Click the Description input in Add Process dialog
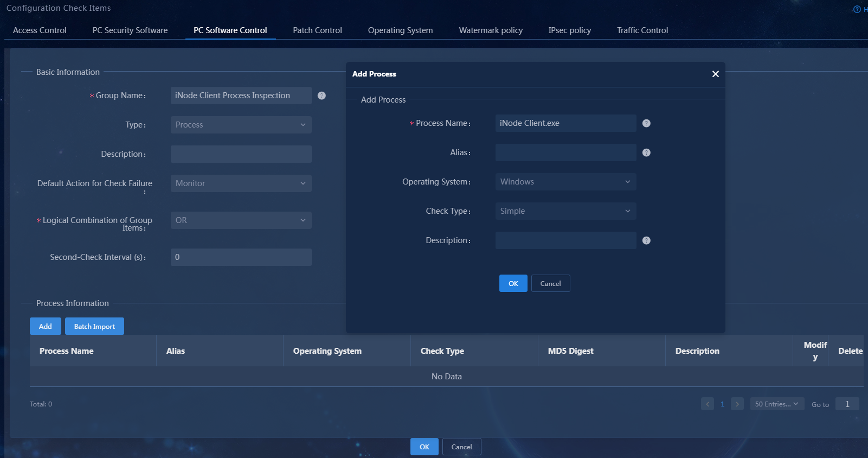868x458 pixels. tap(566, 240)
